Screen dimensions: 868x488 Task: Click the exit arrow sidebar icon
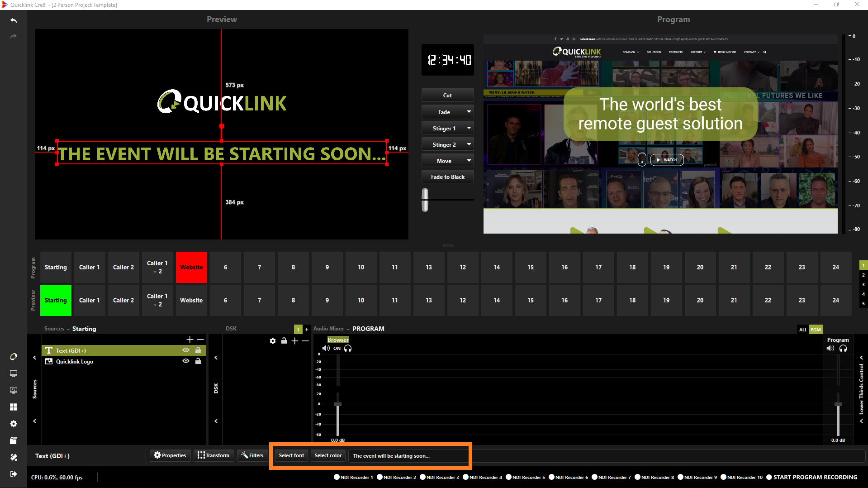point(14,474)
